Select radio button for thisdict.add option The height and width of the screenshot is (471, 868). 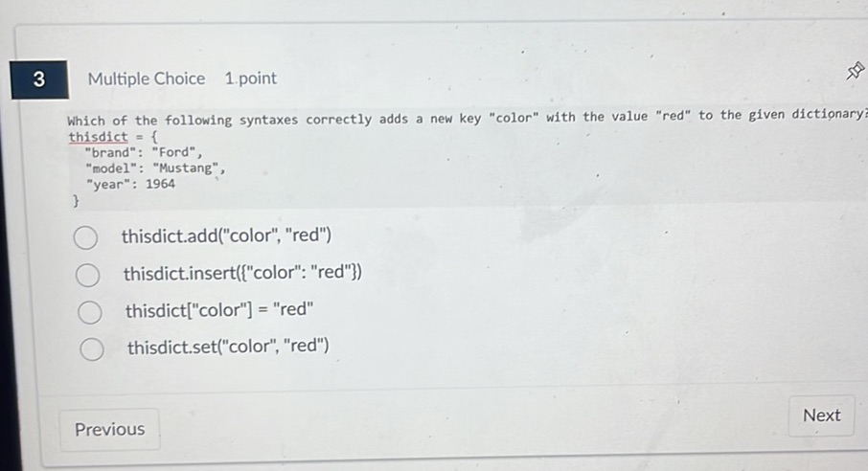(x=85, y=237)
